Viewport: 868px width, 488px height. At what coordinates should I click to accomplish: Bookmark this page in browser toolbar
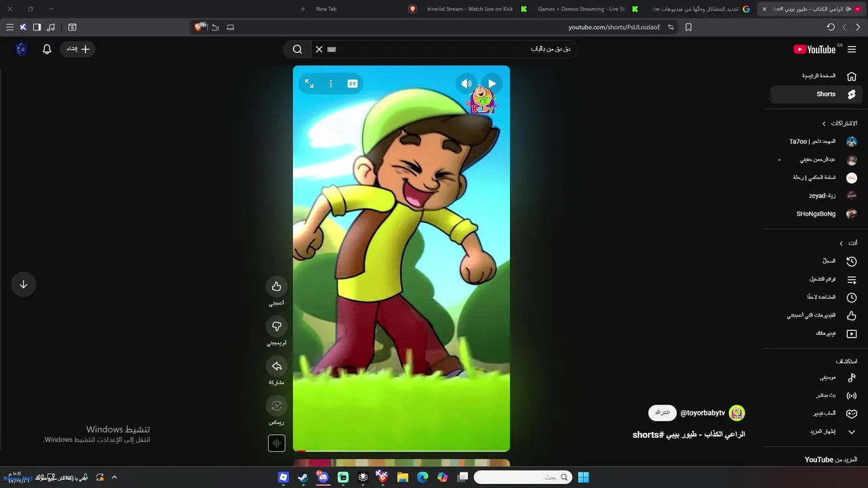tap(688, 27)
